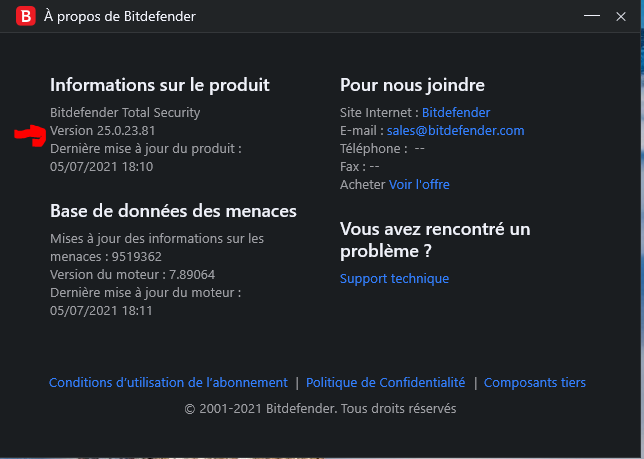The height and width of the screenshot is (459, 644).
Task: Close the À propos de Bitdefender window
Action: [x=621, y=16]
